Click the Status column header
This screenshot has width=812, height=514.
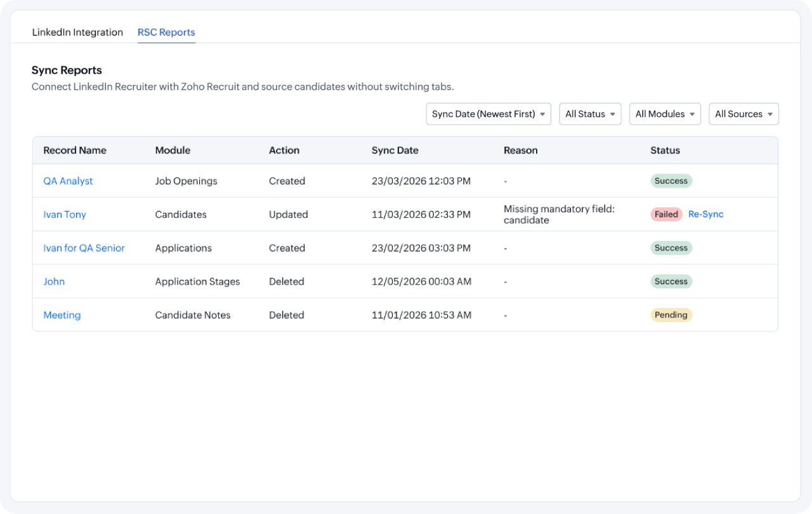click(665, 151)
